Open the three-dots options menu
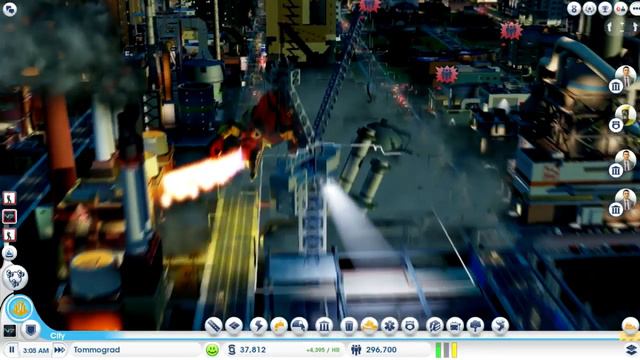 click(x=636, y=8)
